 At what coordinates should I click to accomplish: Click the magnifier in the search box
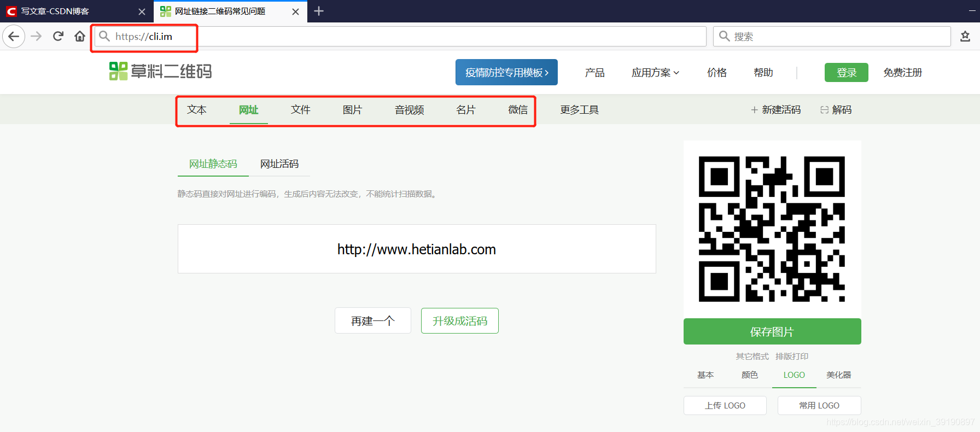724,37
